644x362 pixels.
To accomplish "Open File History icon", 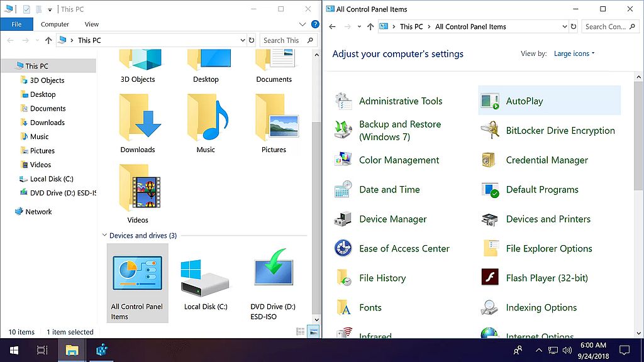I will click(343, 278).
